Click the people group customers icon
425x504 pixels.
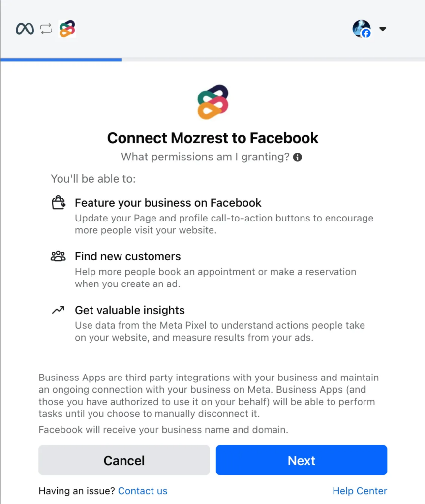click(58, 256)
